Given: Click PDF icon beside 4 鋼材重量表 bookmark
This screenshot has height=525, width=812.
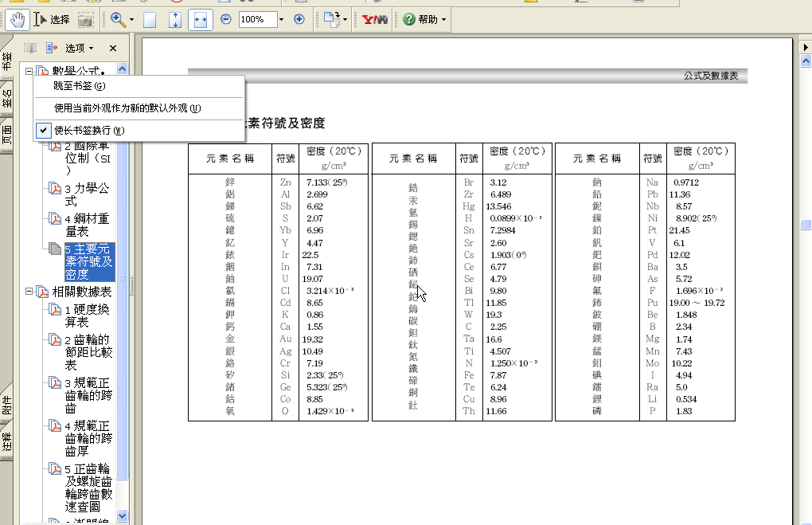Looking at the screenshot, I should tap(55, 218).
